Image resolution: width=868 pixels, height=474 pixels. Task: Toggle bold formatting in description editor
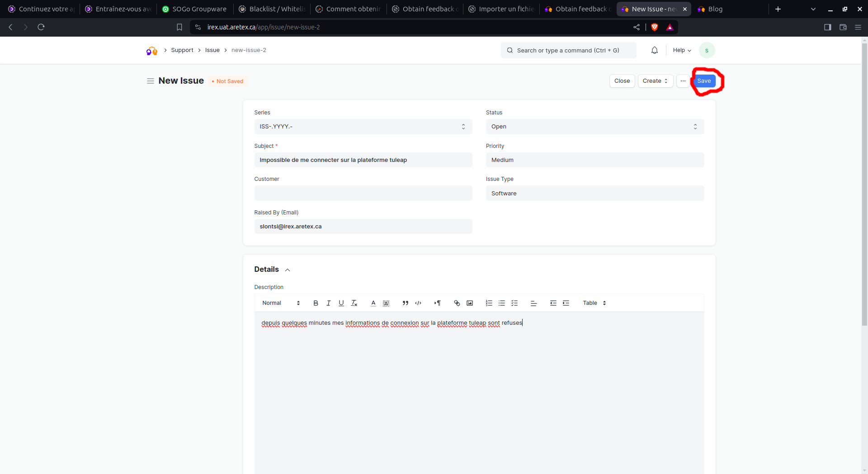(x=316, y=303)
